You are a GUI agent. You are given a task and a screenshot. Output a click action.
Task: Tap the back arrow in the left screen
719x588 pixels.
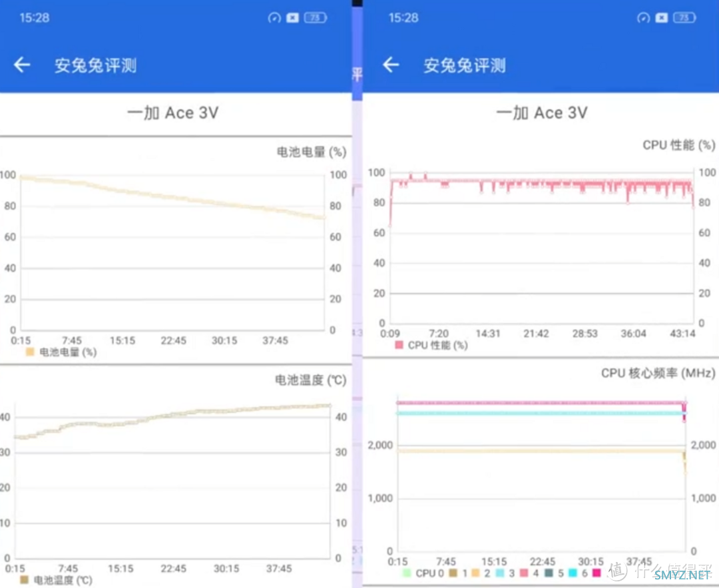point(22,65)
